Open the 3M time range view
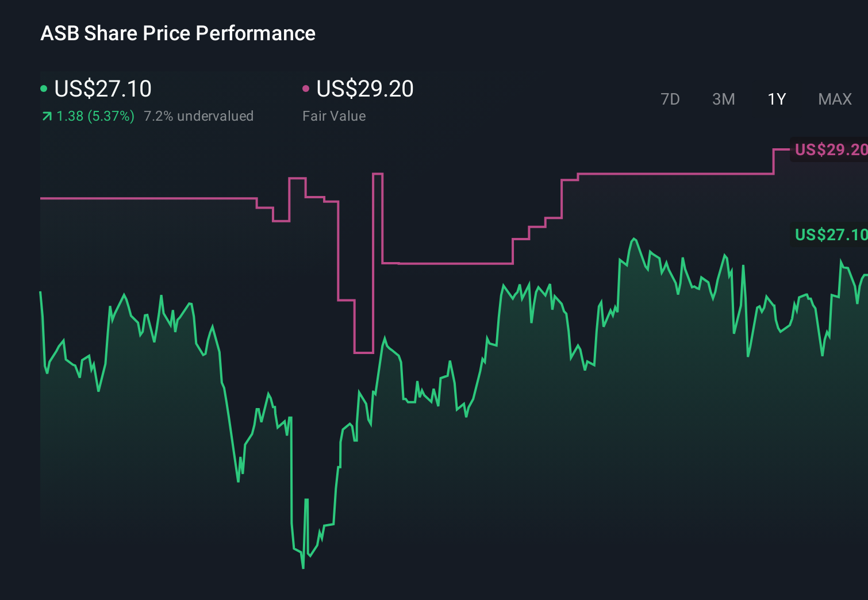 pyautogui.click(x=723, y=99)
